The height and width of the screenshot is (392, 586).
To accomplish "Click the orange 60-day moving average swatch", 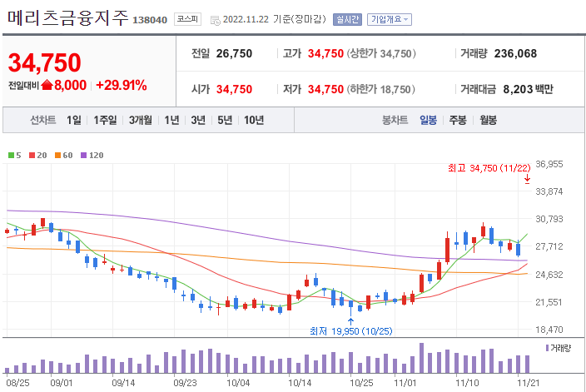I will [57, 156].
